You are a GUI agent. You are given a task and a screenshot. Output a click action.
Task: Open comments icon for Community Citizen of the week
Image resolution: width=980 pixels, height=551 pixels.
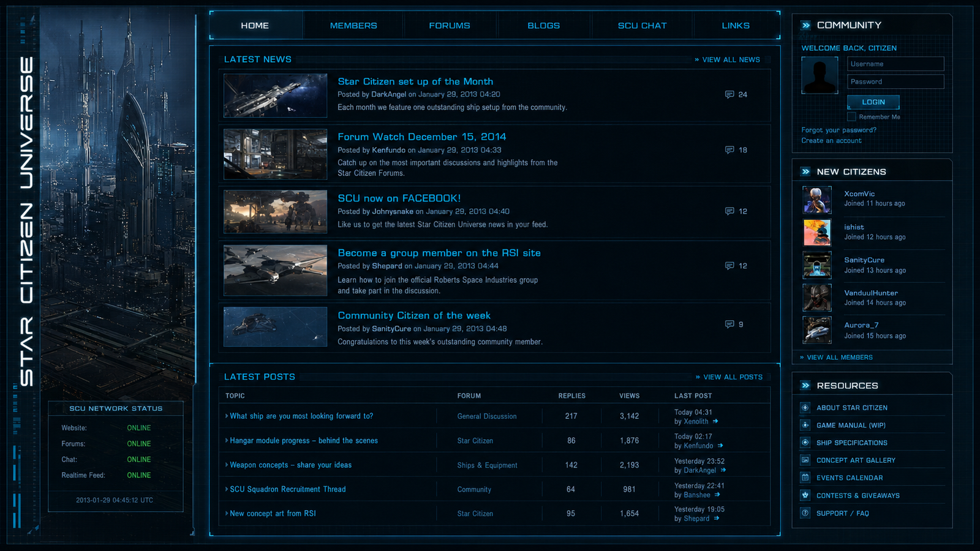tap(729, 324)
